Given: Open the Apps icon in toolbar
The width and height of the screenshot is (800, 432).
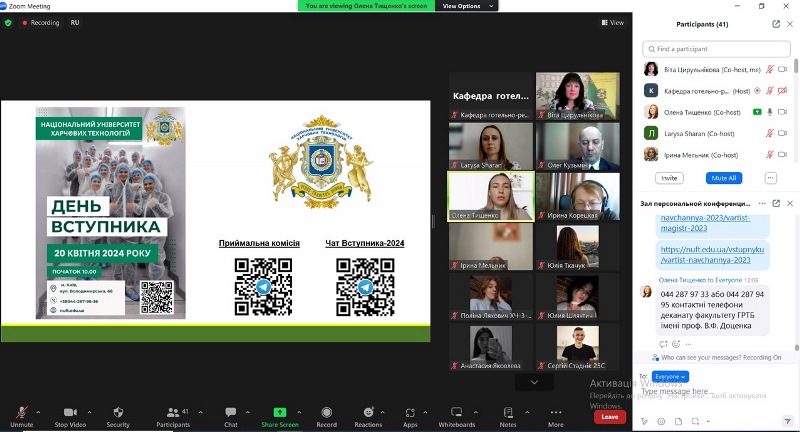Looking at the screenshot, I should pos(410,412).
